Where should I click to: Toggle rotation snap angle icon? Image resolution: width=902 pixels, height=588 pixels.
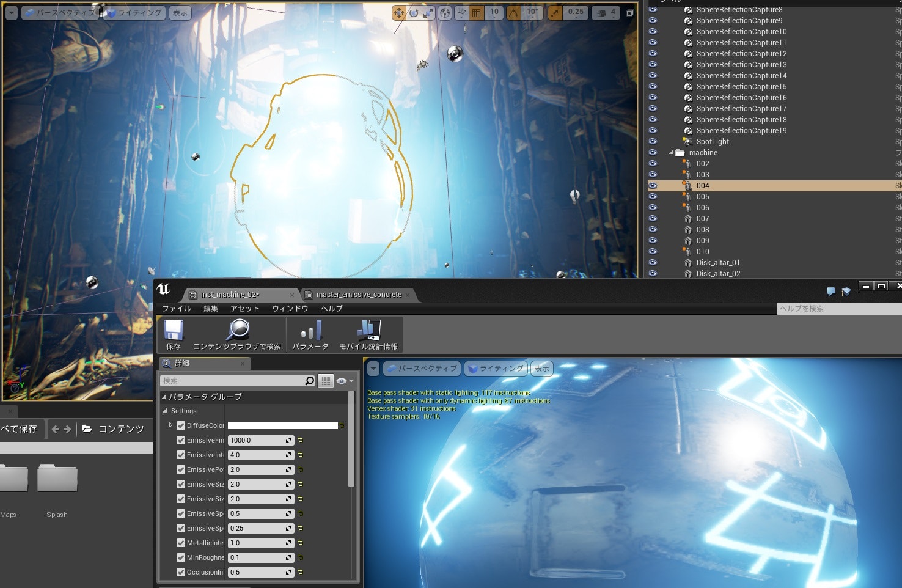coord(514,13)
